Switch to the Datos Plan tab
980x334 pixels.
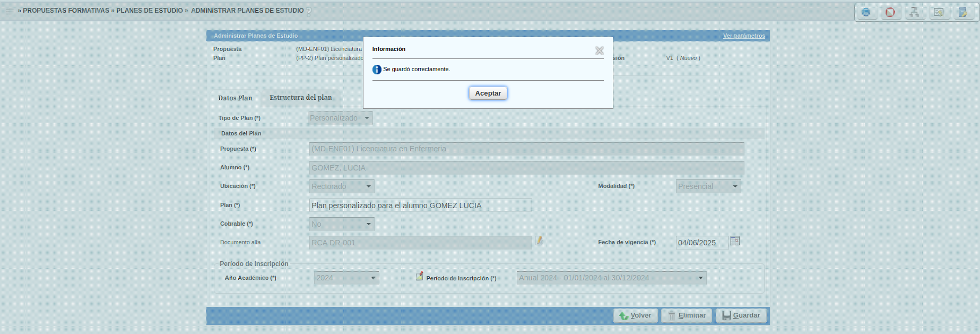235,98
